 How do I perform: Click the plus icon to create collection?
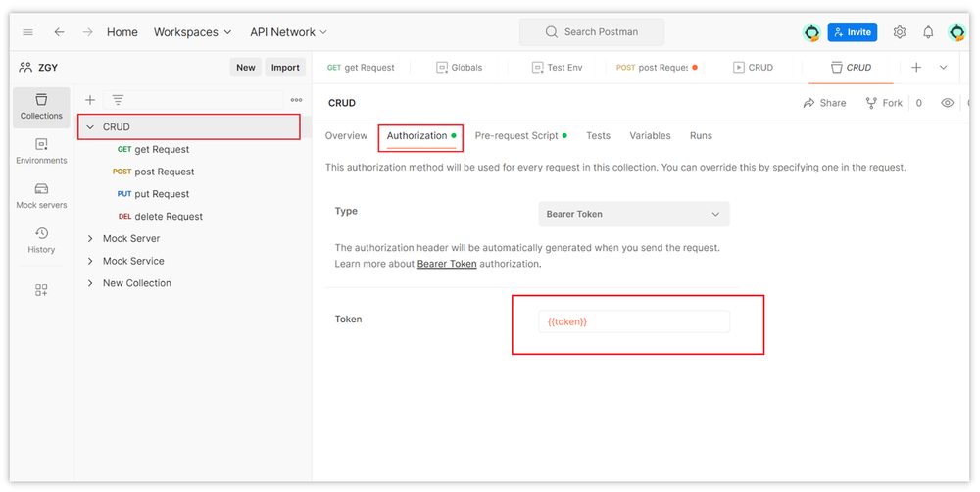(90, 100)
